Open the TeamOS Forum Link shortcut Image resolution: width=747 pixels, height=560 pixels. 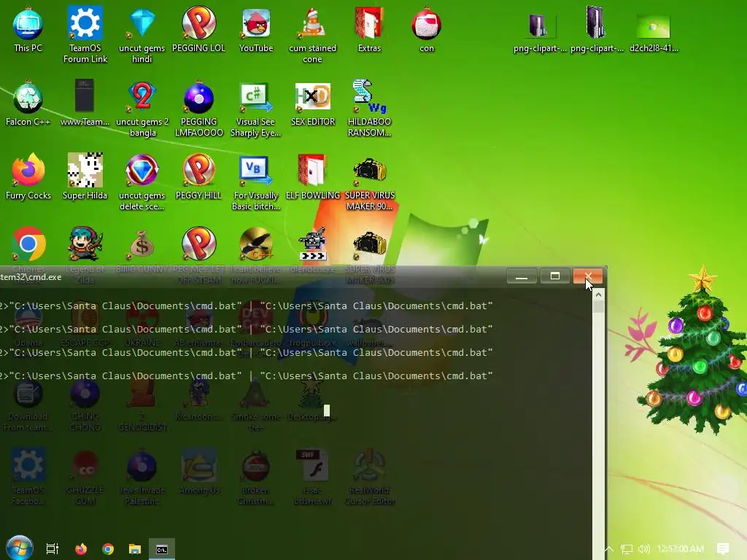pyautogui.click(x=85, y=35)
